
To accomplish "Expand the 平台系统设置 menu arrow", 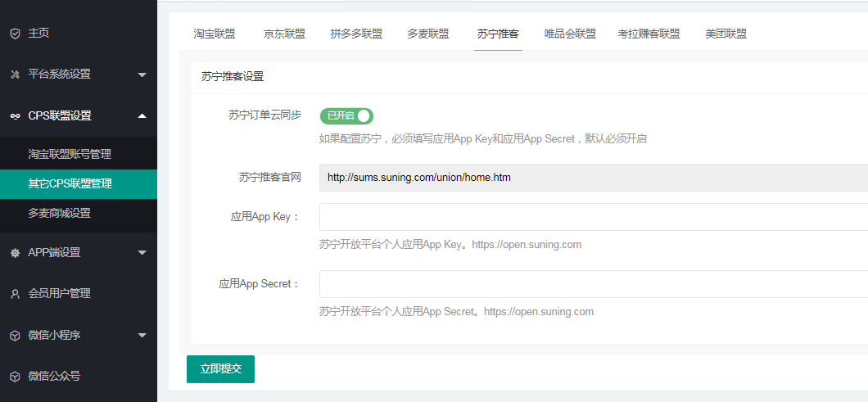I will (142, 75).
